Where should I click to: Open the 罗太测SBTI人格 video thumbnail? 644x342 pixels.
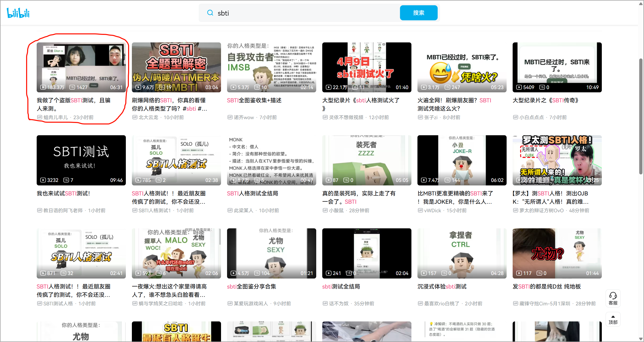[557, 160]
